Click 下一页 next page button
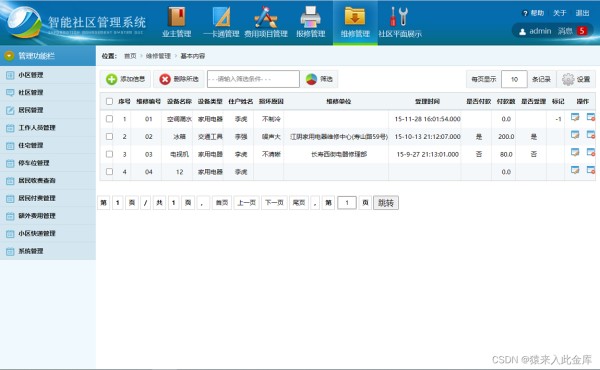The image size is (600, 370). pos(274,203)
